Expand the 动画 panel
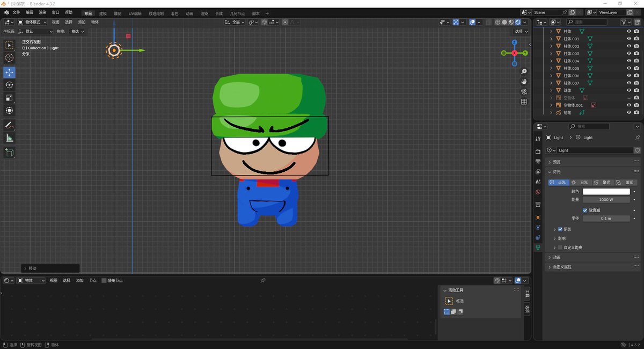 point(592,257)
